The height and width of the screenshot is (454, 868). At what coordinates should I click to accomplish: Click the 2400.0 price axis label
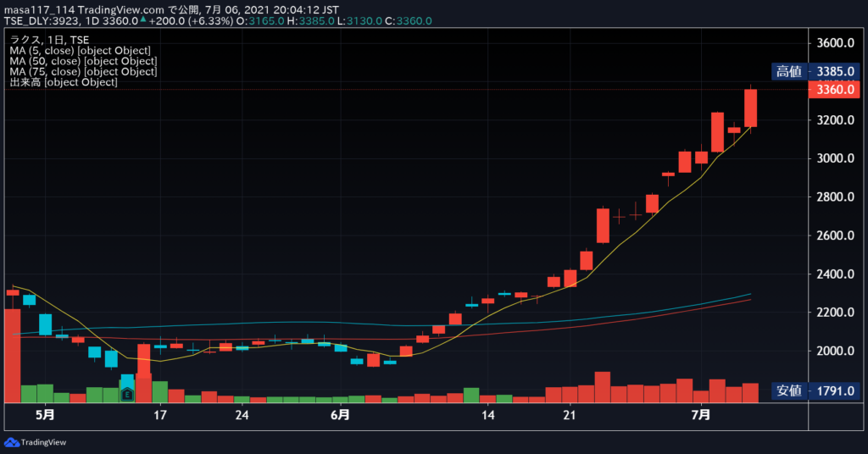(835, 274)
